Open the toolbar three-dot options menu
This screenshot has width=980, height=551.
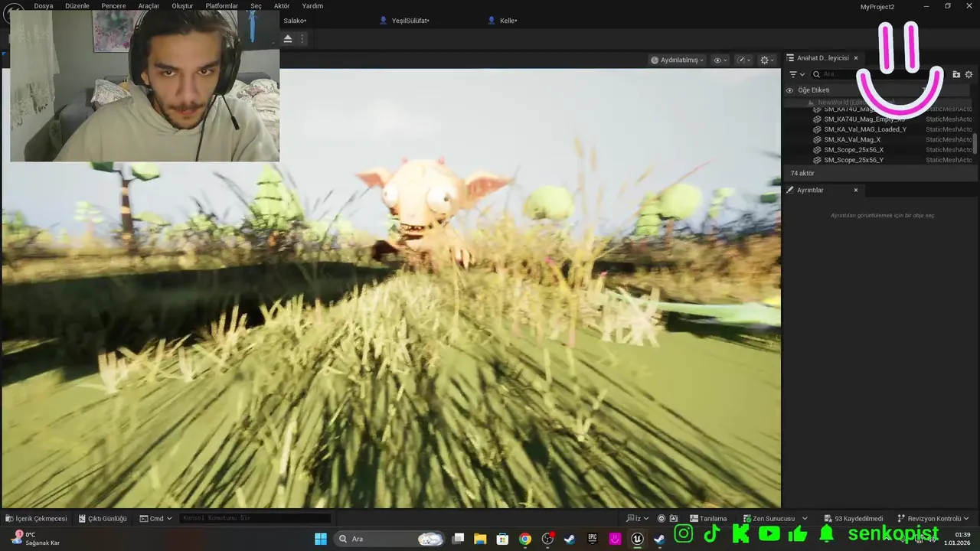302,38
